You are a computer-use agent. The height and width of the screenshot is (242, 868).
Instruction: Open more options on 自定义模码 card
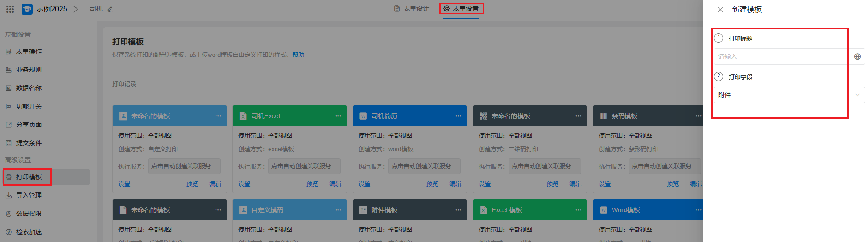coord(338,210)
